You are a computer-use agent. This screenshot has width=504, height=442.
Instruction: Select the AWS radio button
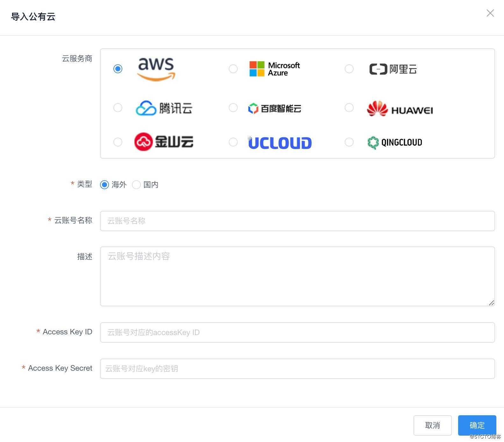(x=118, y=69)
